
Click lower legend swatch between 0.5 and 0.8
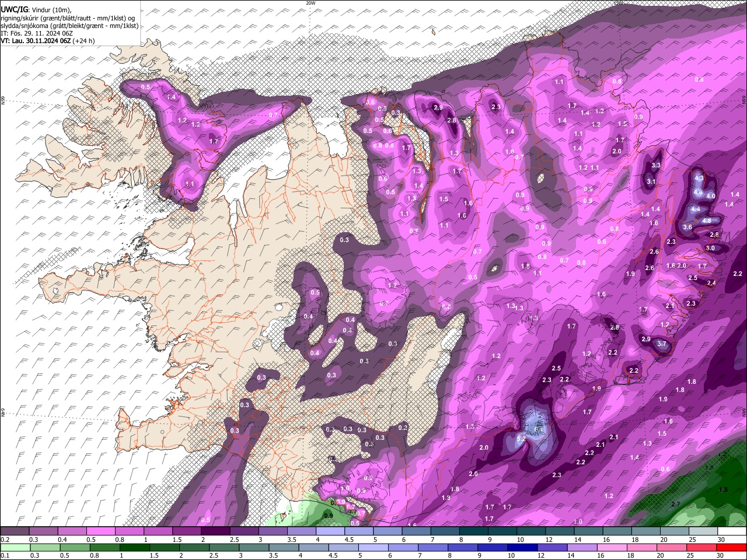[x=74, y=547]
